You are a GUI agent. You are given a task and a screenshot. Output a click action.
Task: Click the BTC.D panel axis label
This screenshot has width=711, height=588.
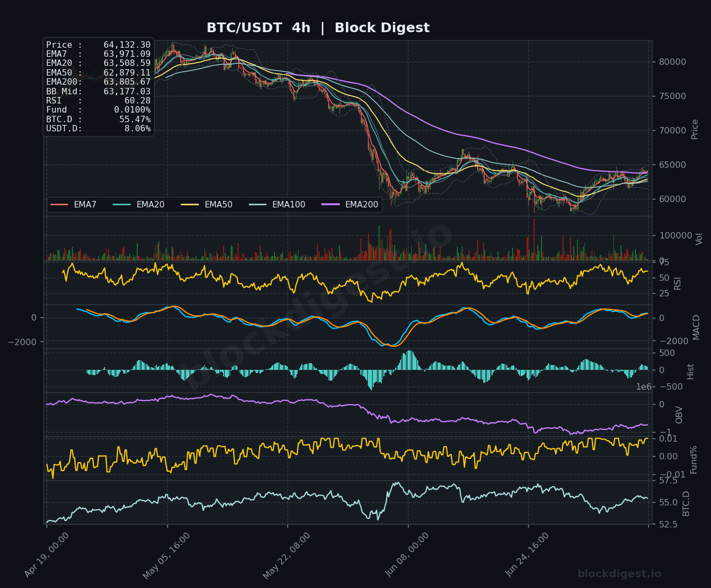[x=686, y=503]
